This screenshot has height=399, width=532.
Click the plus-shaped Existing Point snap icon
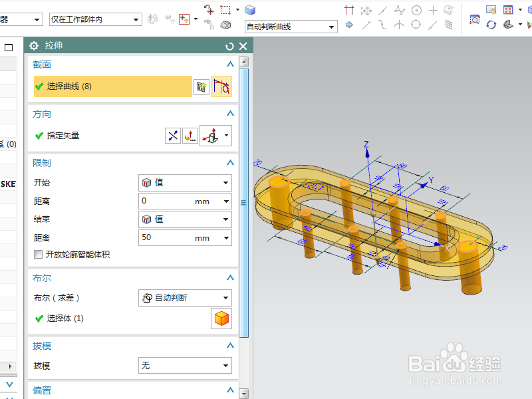point(434,10)
